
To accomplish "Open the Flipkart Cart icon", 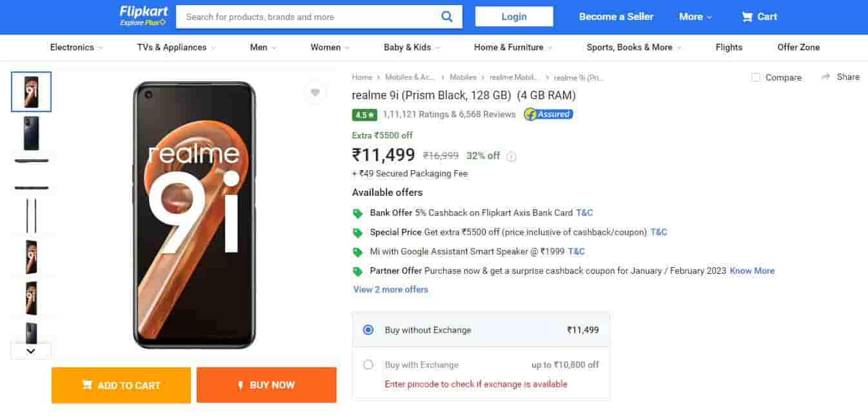I will [x=748, y=17].
